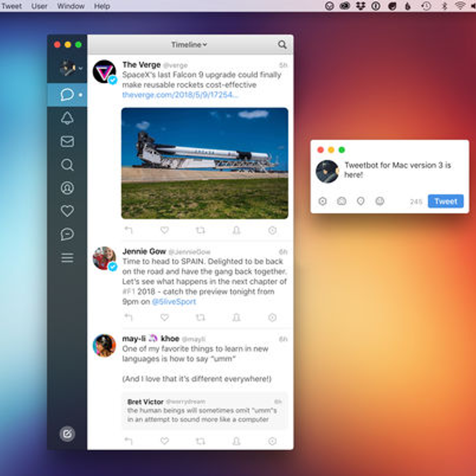Open the Tweet menu

coord(12,6)
